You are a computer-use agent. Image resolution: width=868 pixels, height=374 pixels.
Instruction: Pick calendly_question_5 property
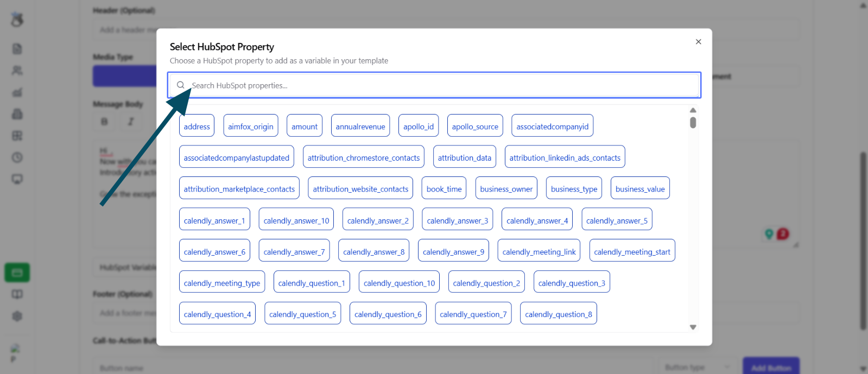point(303,314)
